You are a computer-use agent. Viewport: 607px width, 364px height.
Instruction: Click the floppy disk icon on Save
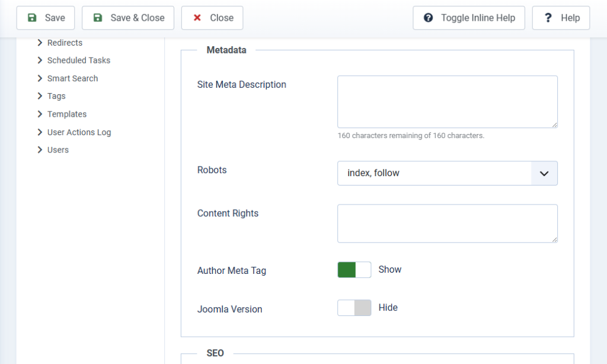coord(33,18)
